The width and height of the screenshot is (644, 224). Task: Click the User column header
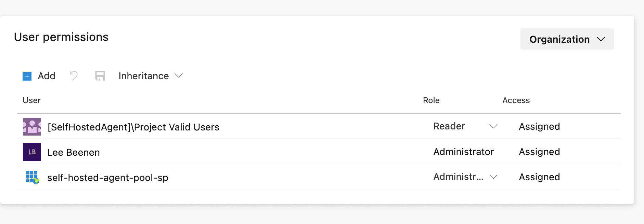(x=32, y=100)
